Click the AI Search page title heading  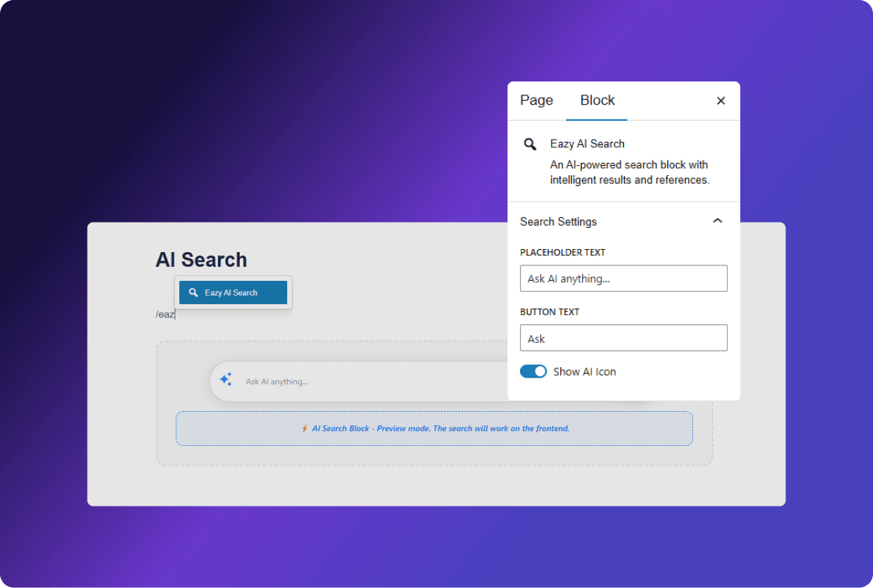[201, 260]
